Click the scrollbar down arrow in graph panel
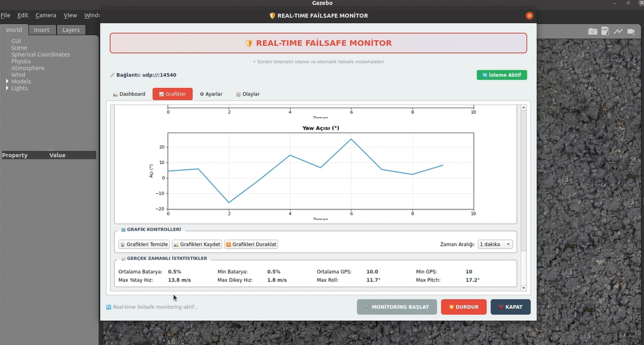 point(524,288)
